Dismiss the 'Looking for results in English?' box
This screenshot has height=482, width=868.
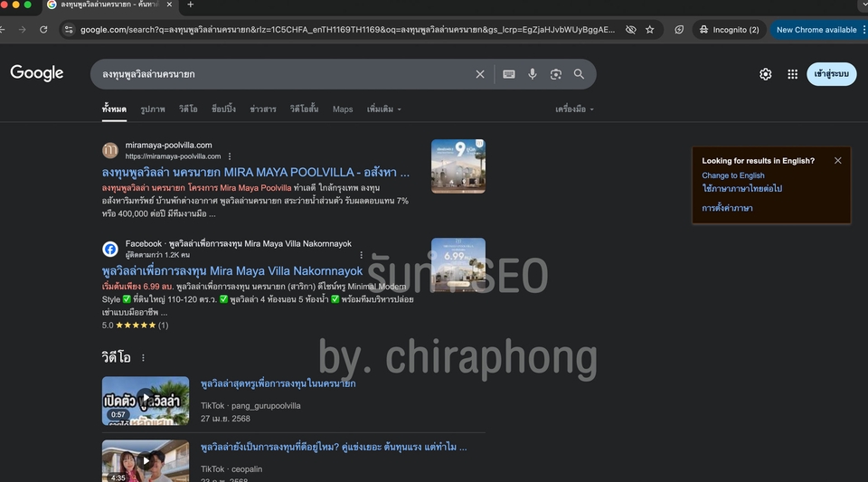click(x=837, y=160)
